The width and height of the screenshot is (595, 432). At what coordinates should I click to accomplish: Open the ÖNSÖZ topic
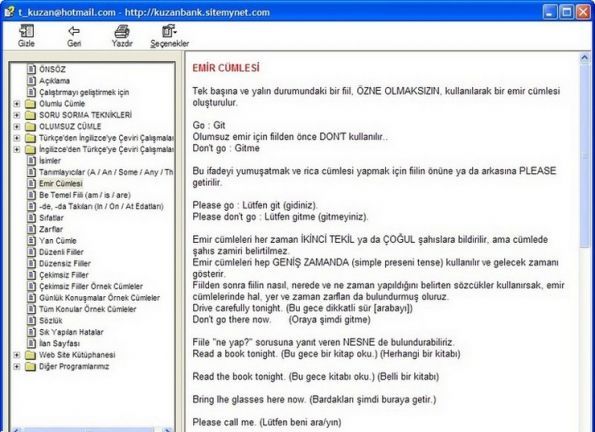coord(52,69)
